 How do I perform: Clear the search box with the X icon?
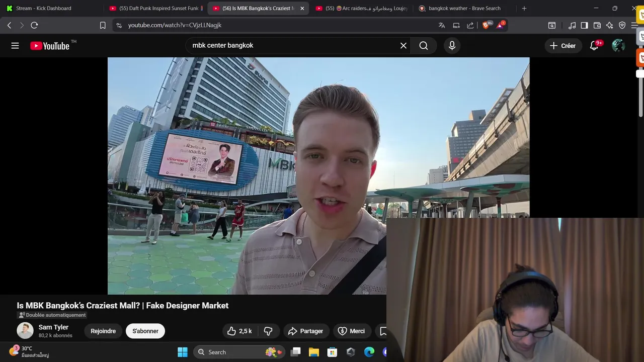click(404, 46)
